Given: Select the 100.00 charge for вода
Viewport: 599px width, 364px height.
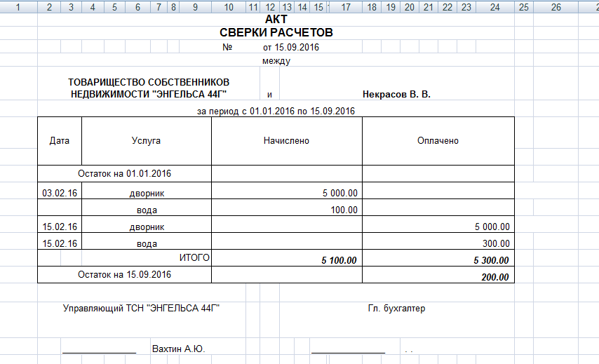Looking at the screenshot, I should click(x=344, y=210).
